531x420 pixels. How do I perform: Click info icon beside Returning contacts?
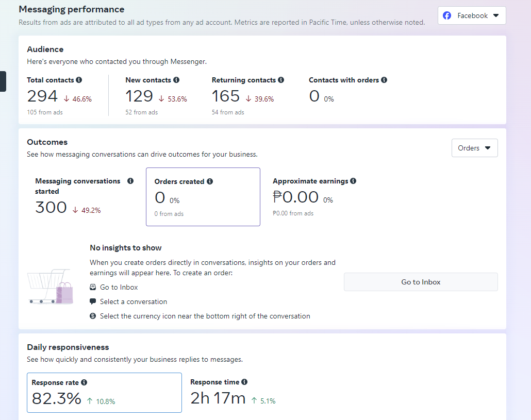281,80
